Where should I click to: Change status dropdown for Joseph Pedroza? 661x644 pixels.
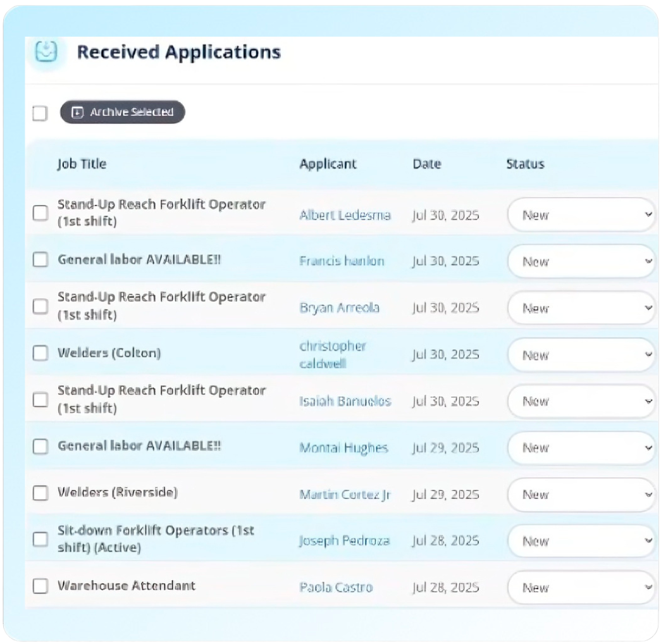click(x=581, y=541)
